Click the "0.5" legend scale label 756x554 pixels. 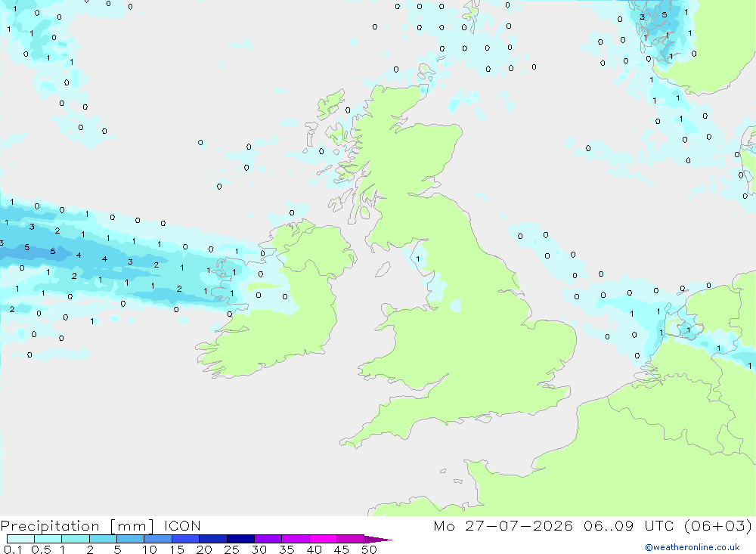(41, 549)
